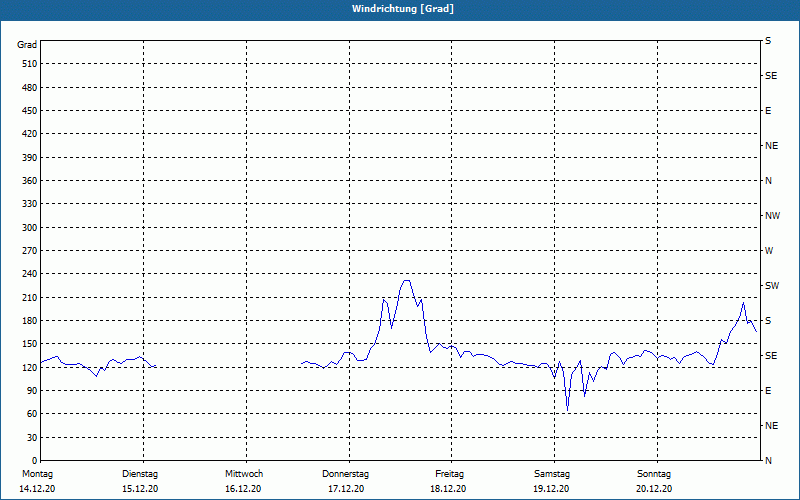Image resolution: width=800 pixels, height=500 pixels.
Task: Click the 90 degree axis label
Action: pos(32,391)
